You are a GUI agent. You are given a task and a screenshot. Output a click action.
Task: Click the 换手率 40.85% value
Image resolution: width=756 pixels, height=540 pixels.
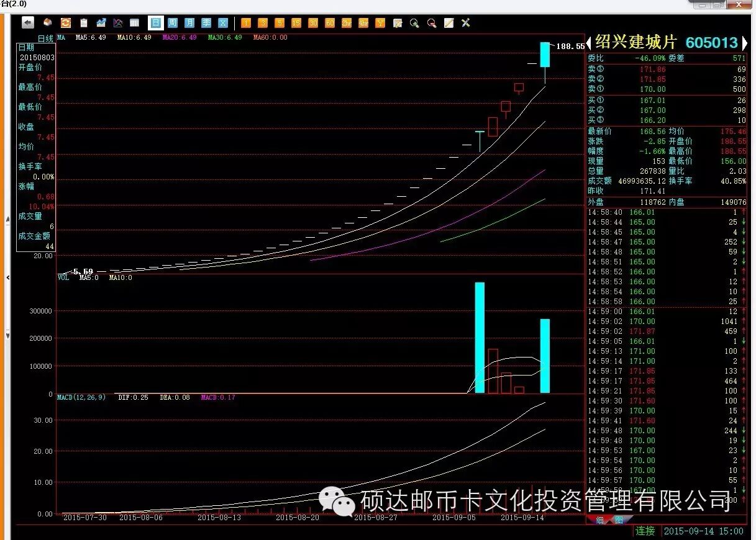[x=734, y=181]
